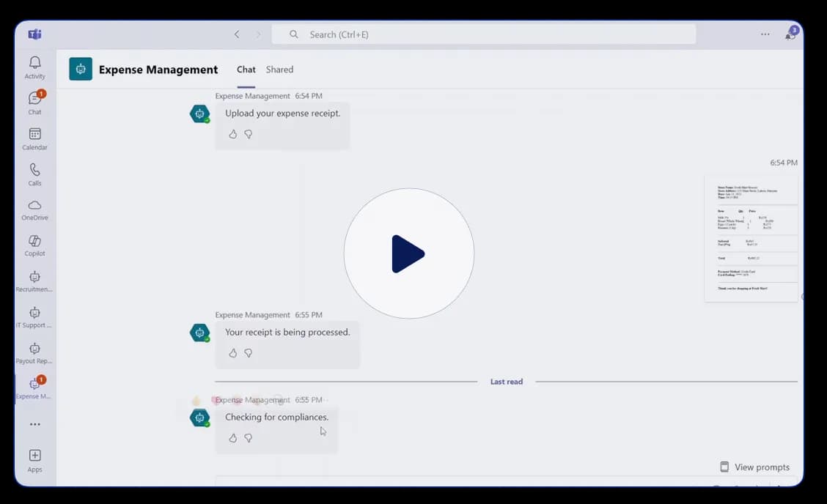Open OneDrive from the sidebar
827x504 pixels.
point(34,210)
